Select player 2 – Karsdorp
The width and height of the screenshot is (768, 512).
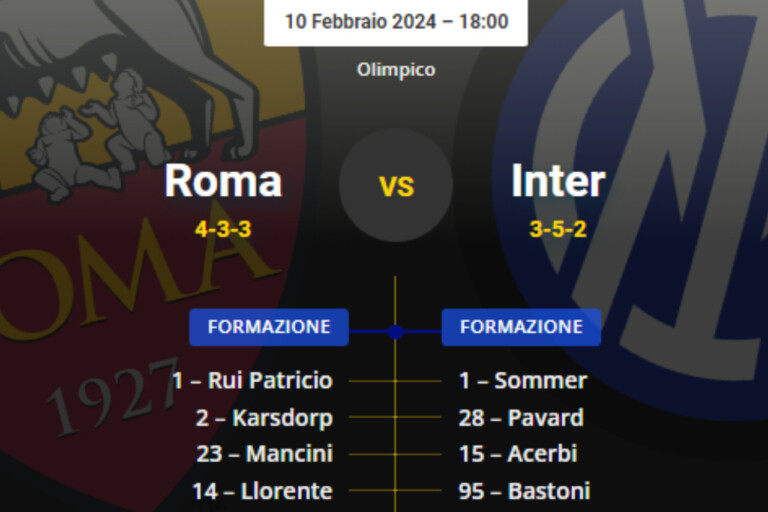(x=264, y=418)
